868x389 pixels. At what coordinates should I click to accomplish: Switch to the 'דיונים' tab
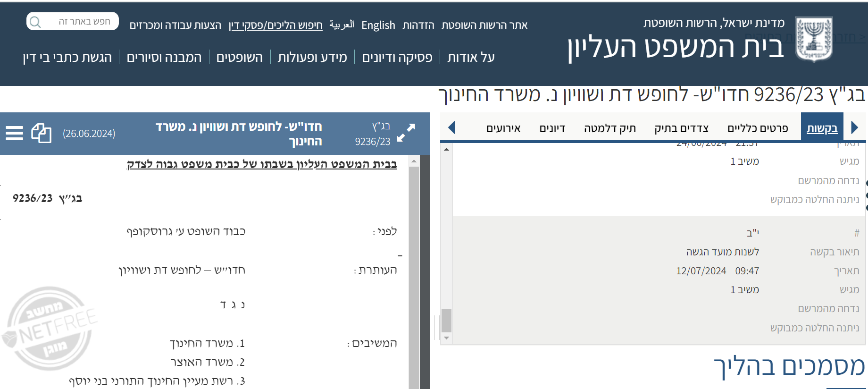point(552,128)
